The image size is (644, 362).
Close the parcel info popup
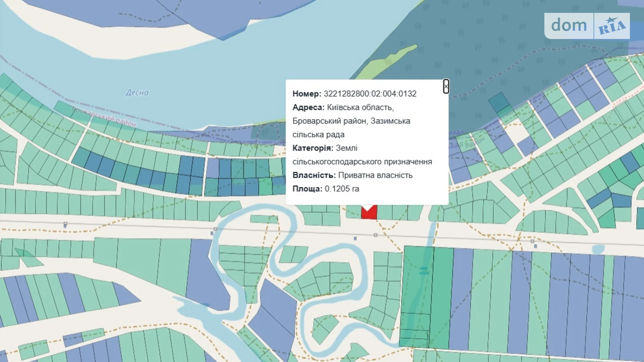pyautogui.click(x=446, y=86)
